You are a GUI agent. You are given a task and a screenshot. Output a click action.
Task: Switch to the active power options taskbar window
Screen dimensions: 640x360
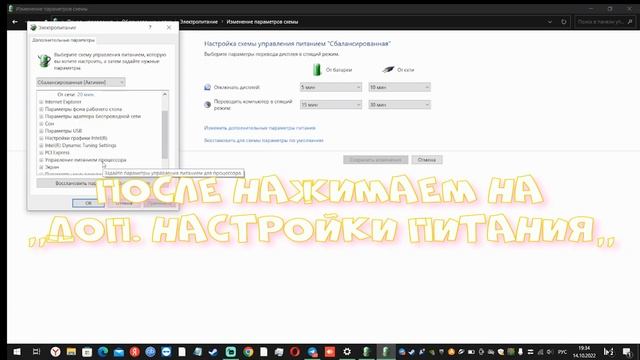click(x=385, y=352)
